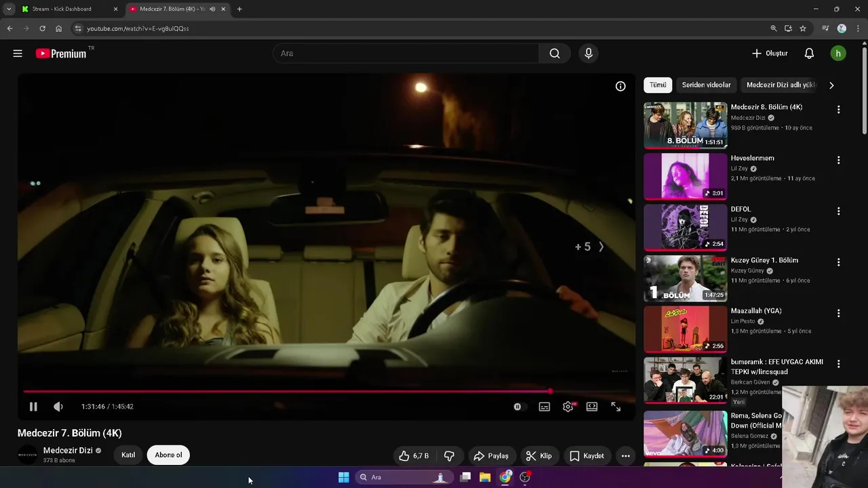Share the video with Paylaş
Screen dimensions: 868x488
(491, 455)
